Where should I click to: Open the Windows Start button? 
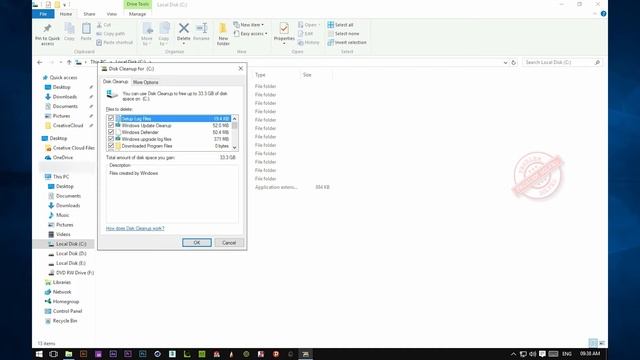coord(39,354)
